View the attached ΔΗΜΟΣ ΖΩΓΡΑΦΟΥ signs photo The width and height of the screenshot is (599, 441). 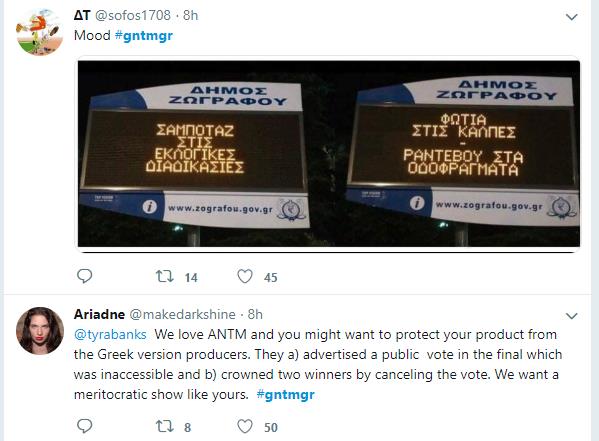point(329,154)
